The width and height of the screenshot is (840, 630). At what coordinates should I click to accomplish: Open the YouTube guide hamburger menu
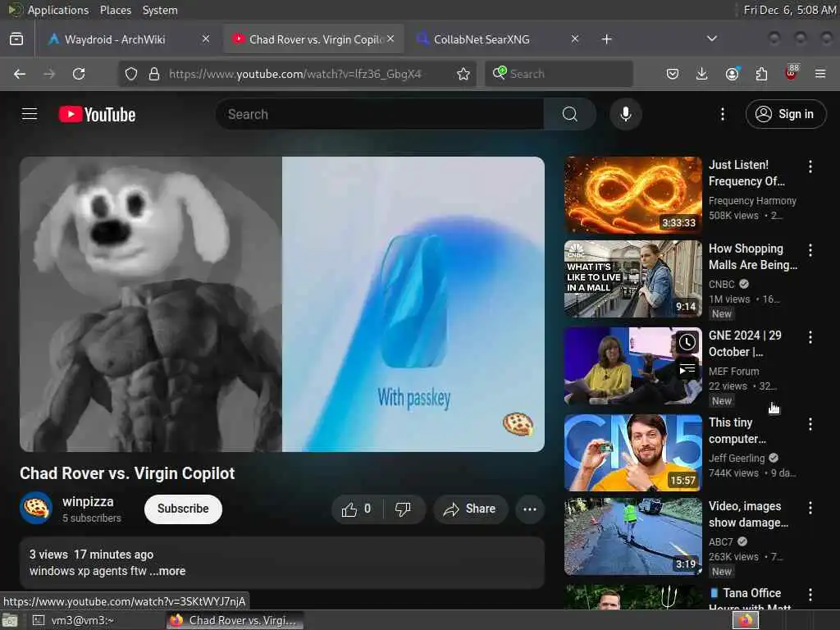30,114
